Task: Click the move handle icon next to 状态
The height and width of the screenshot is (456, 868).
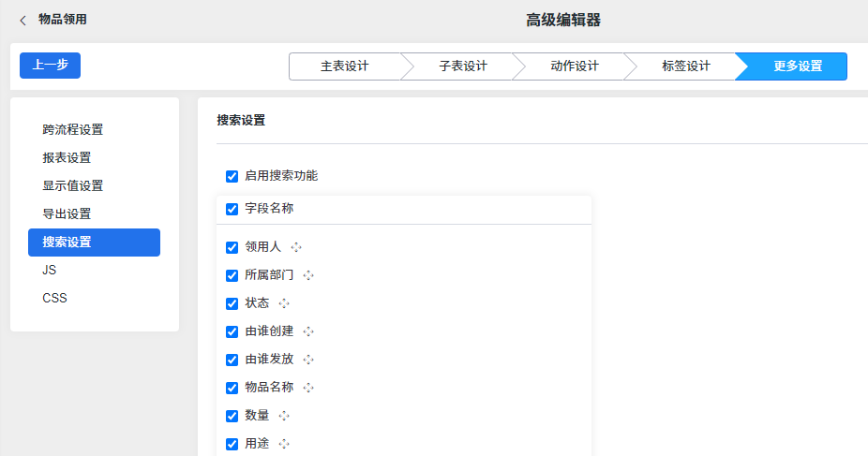Action: tap(284, 303)
